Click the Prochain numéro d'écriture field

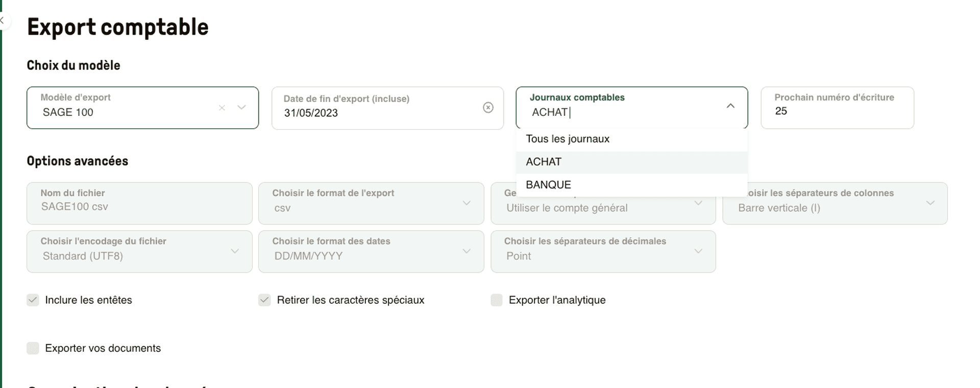tap(837, 108)
